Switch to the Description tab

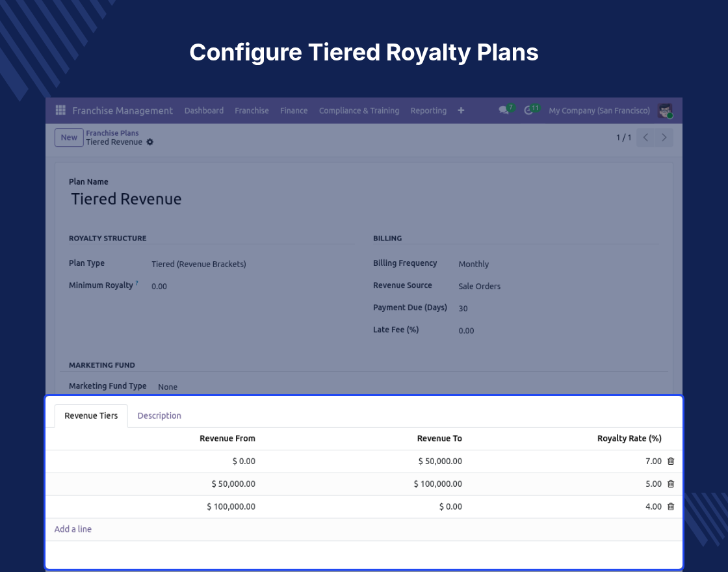click(159, 415)
